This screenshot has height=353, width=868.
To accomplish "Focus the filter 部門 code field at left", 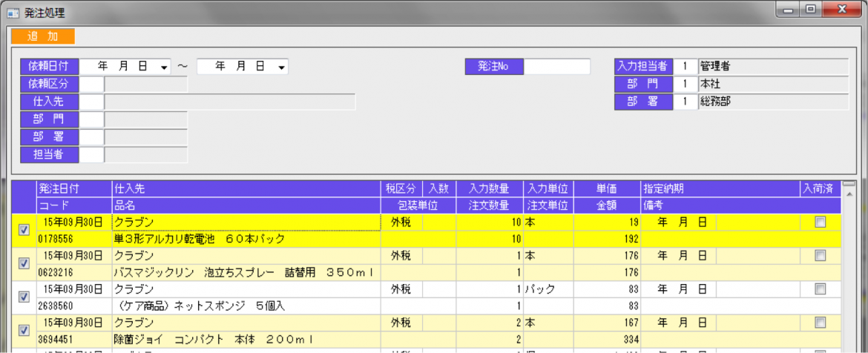I will tap(92, 119).
